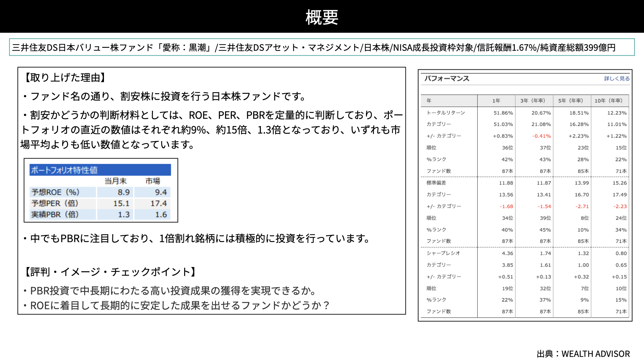Click the ROEに着目して bullet line
Viewport: 644px width, 362px height.
(x=176, y=305)
